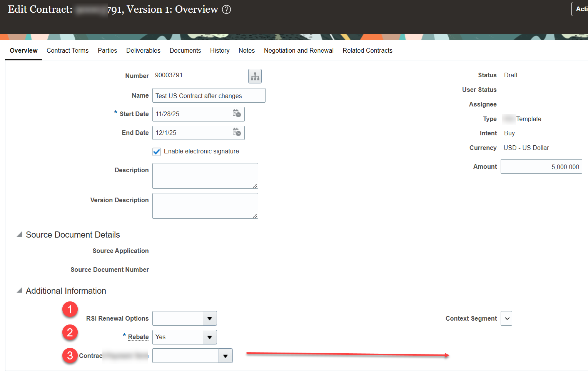Click the Source Document Details heading
Viewport: 588px width, 371px height.
73,235
